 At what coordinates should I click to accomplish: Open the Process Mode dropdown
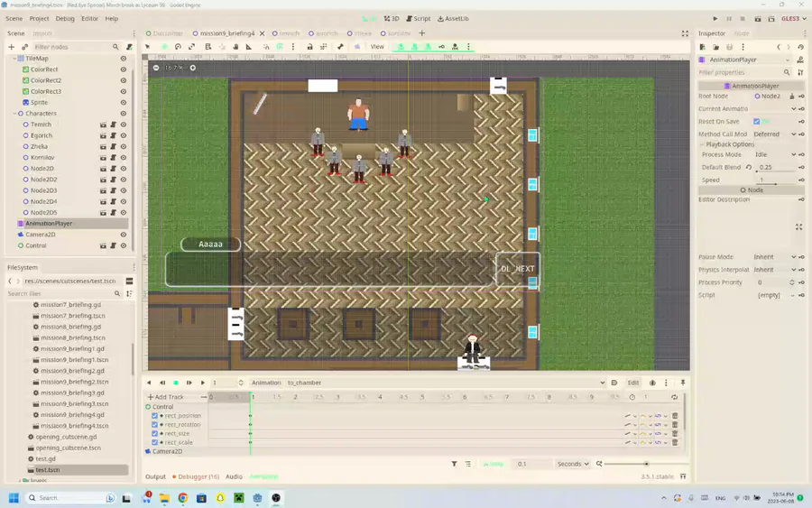775,154
